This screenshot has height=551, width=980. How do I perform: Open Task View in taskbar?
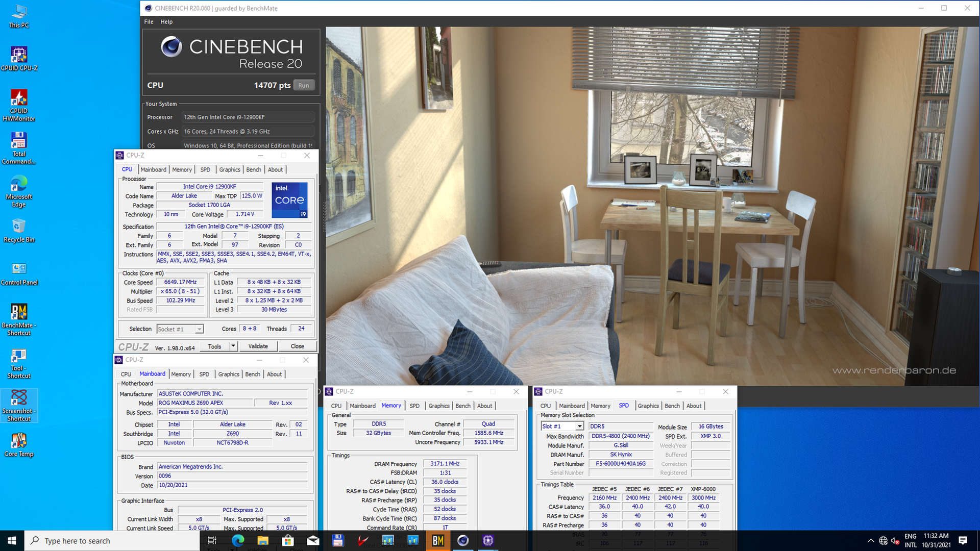[212, 540]
